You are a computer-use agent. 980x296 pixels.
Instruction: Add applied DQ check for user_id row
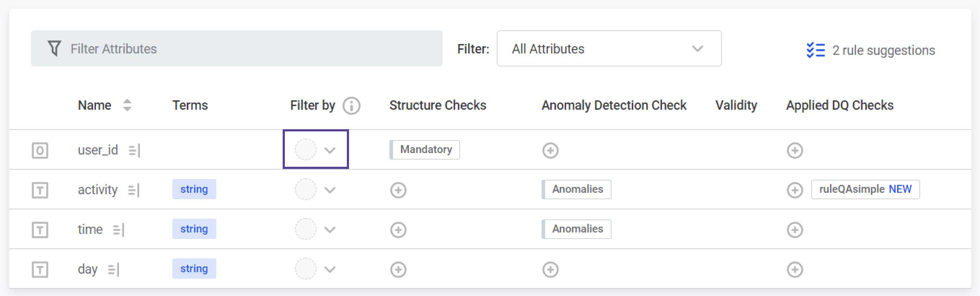[794, 150]
